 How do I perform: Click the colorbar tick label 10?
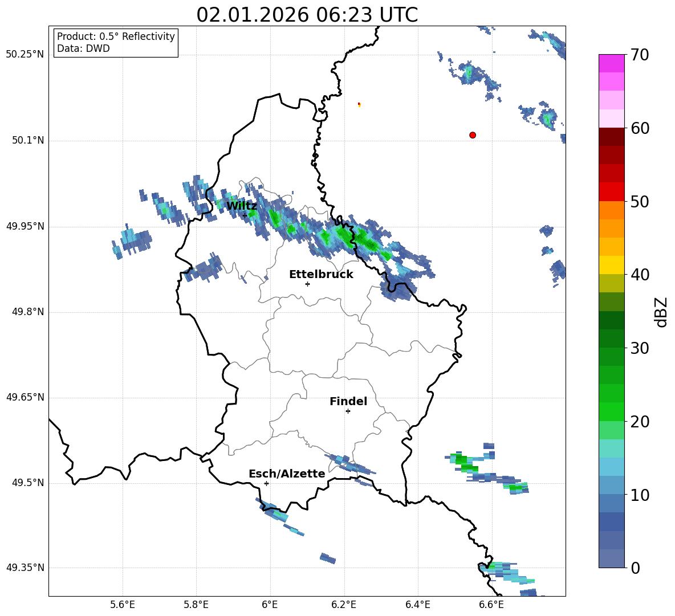pyautogui.click(x=640, y=495)
